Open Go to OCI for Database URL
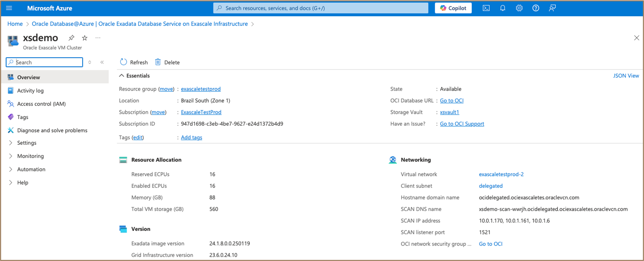The height and width of the screenshot is (261, 644). pyautogui.click(x=452, y=100)
